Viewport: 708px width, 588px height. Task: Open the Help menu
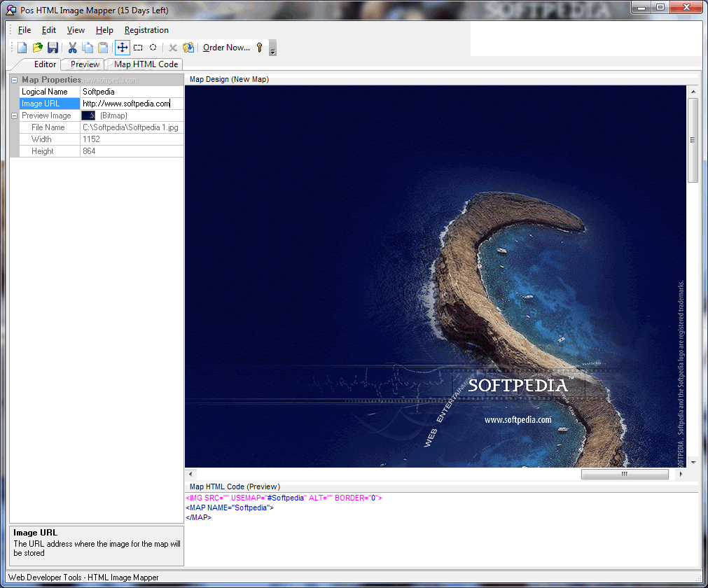coord(104,30)
